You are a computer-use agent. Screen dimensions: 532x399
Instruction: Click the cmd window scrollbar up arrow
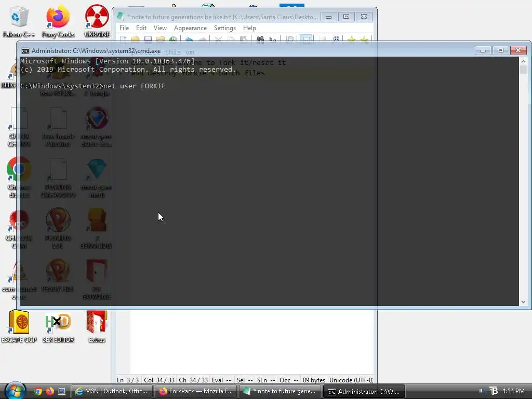pos(523,61)
